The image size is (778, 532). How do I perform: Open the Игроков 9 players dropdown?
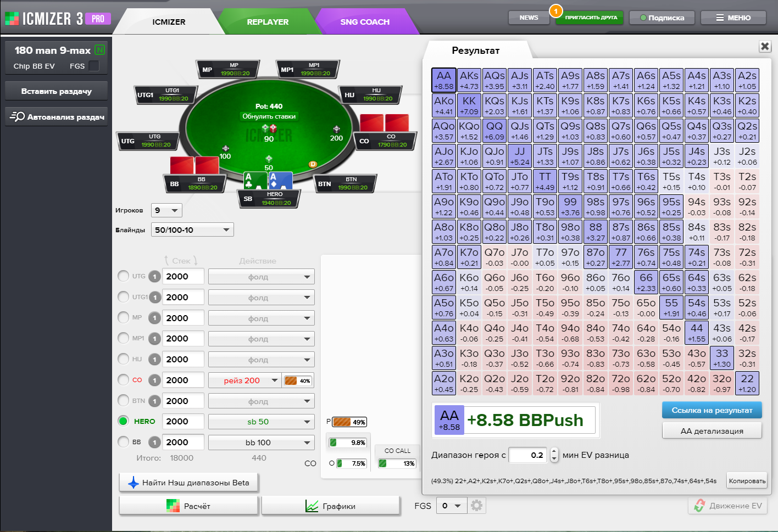166,210
